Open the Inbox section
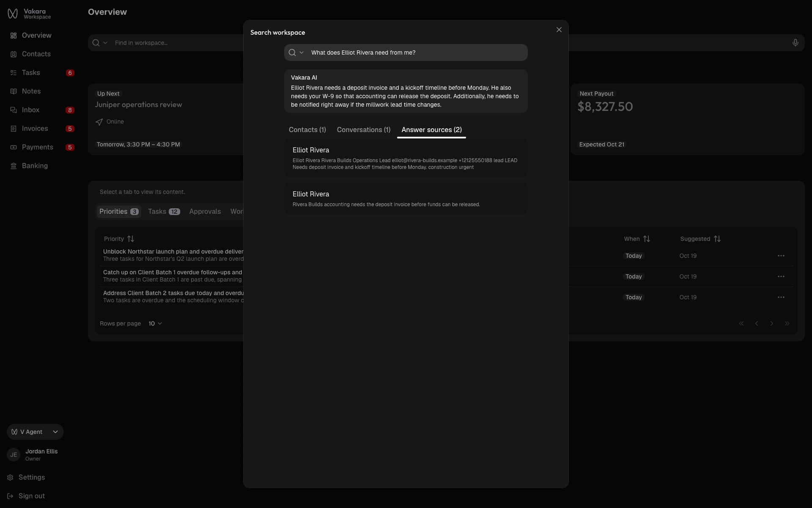 30,110
